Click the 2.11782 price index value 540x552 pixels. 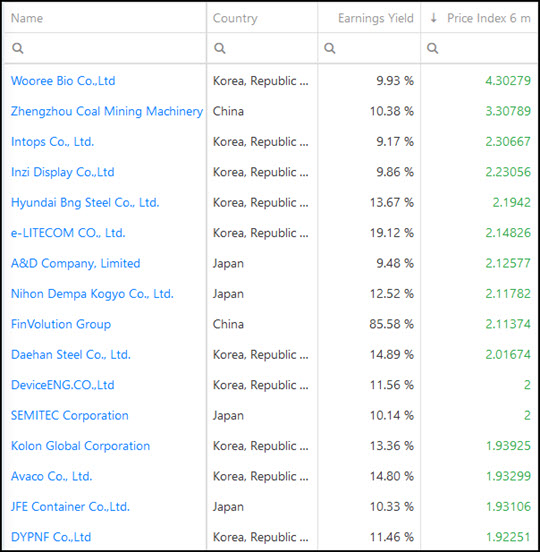click(508, 294)
